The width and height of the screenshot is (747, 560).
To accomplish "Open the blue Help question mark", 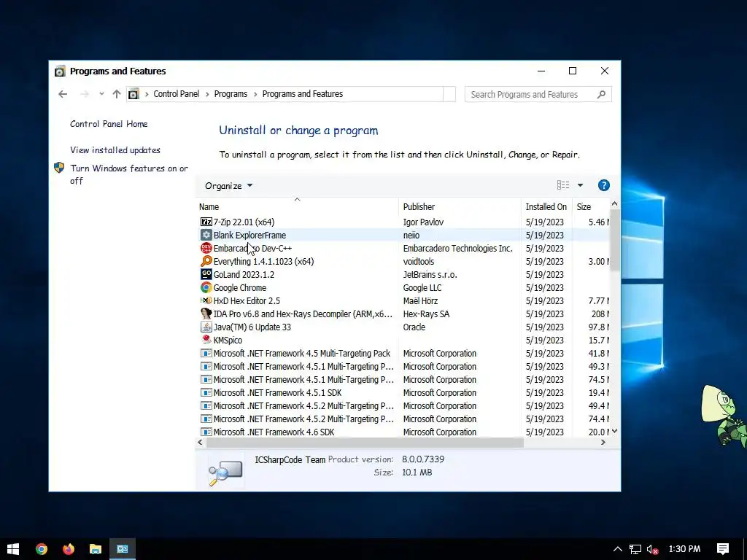I will coord(603,185).
